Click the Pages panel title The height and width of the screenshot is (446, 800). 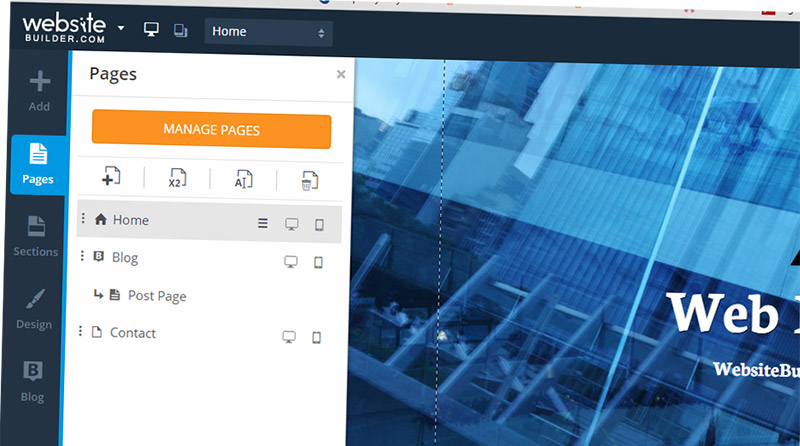(113, 74)
